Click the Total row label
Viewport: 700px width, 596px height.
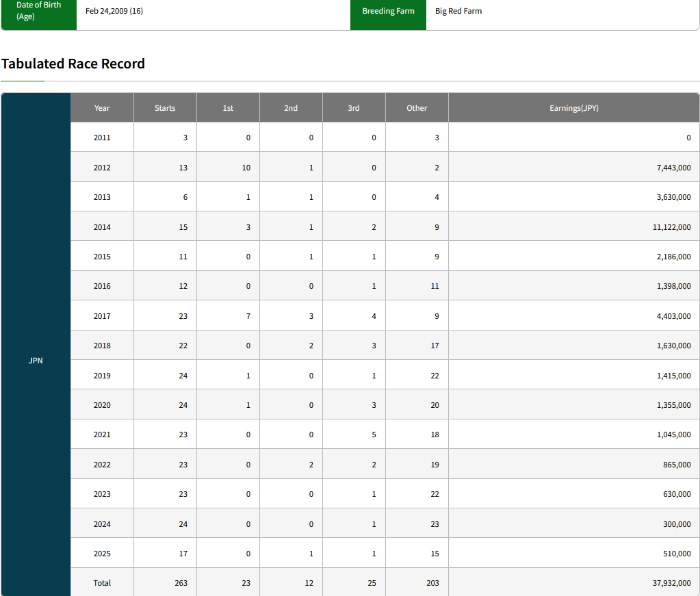102,582
